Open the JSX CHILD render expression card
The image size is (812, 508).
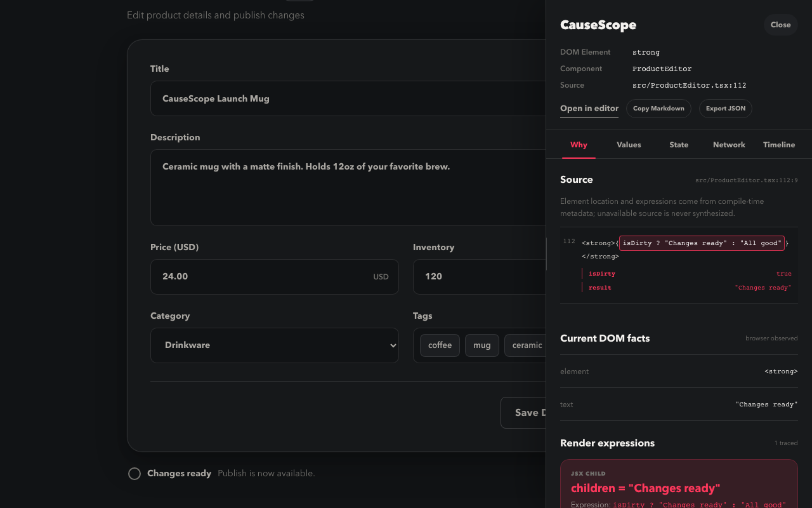pos(679,484)
